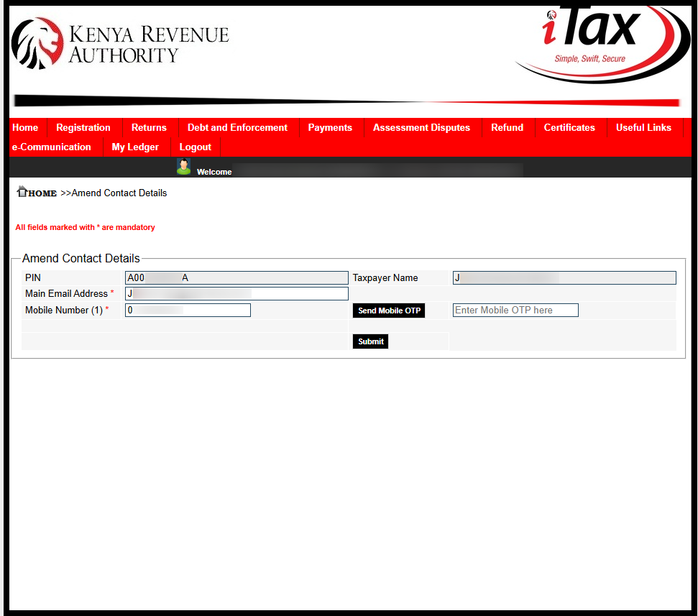Open the My Ledger menu
This screenshot has width=698, height=616.
[134, 147]
